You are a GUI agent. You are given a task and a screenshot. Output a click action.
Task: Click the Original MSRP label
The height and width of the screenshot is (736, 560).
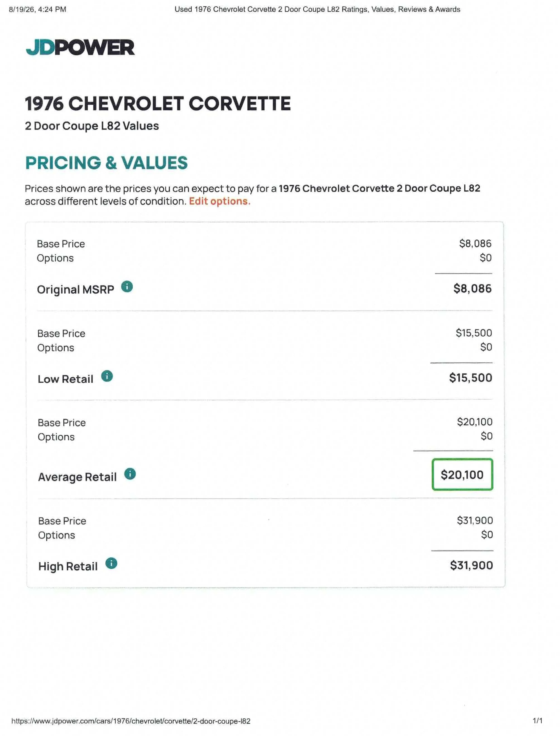click(x=76, y=290)
